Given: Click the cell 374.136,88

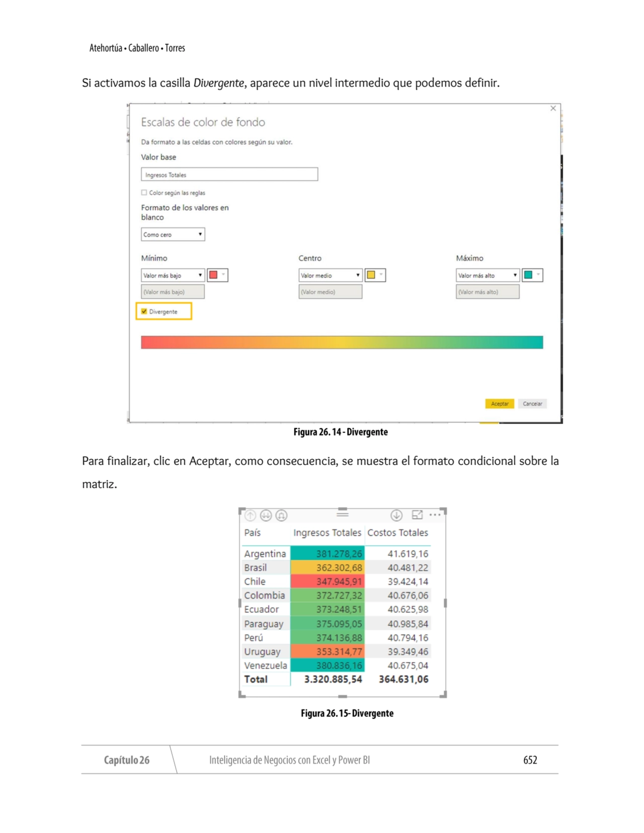Looking at the screenshot, I should (x=328, y=638).
